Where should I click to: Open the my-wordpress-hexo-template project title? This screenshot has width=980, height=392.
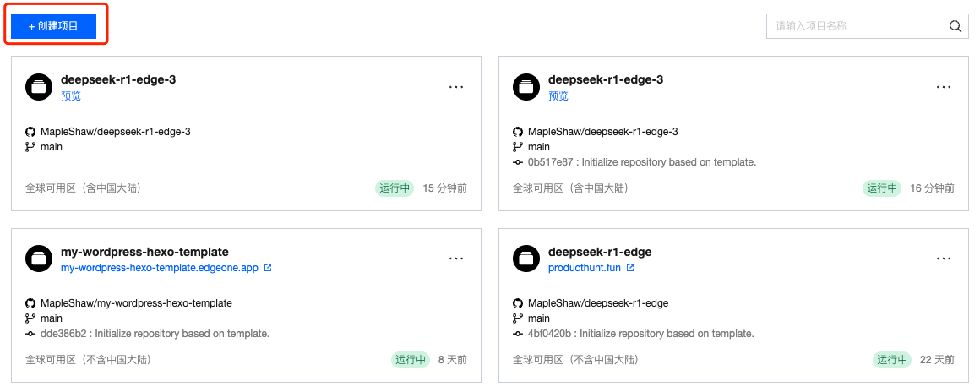[144, 252]
